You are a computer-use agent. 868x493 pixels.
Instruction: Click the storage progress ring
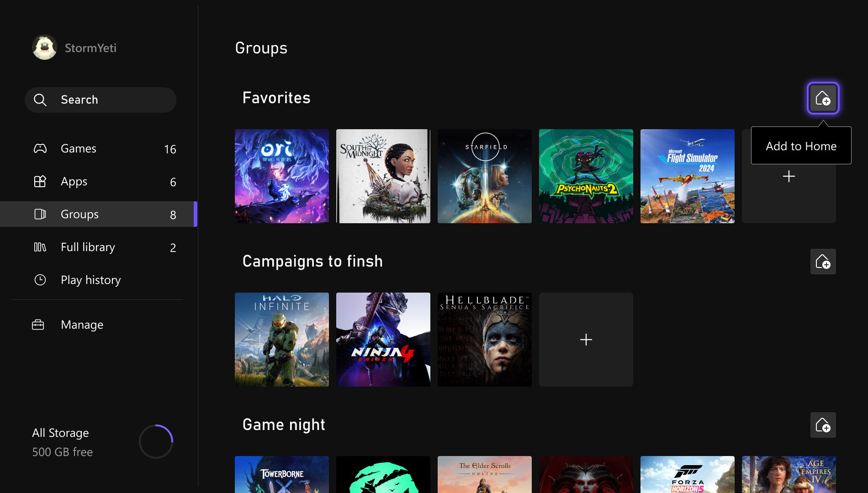(156, 441)
